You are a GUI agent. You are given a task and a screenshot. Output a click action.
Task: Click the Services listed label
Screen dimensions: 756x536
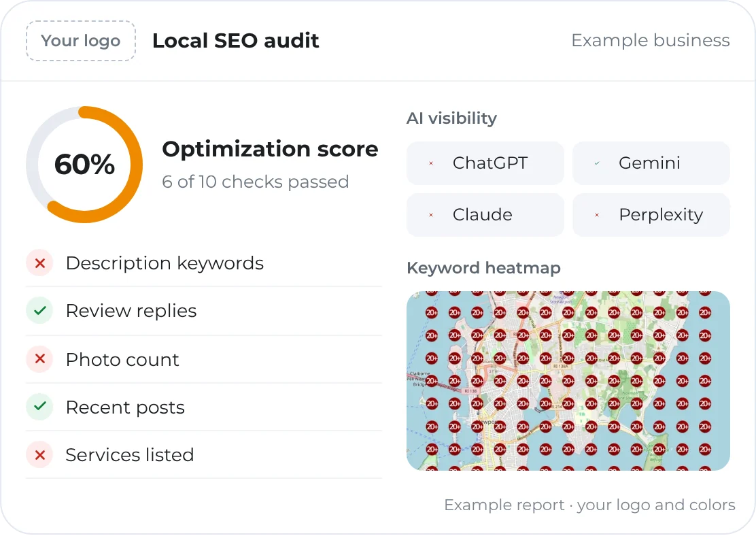coord(130,455)
